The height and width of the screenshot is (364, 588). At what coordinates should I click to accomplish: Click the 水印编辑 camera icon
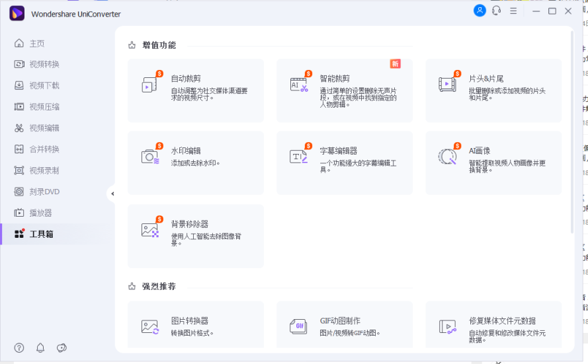coord(150,157)
